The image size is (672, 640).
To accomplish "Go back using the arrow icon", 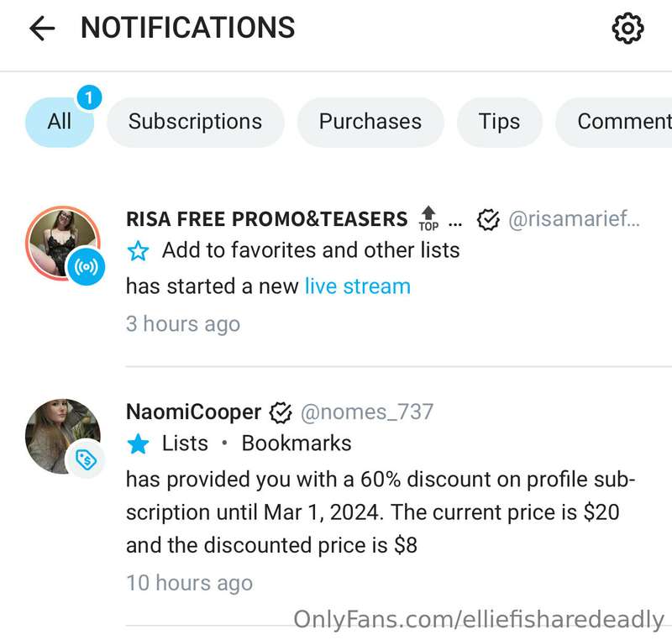I will 42,29.
